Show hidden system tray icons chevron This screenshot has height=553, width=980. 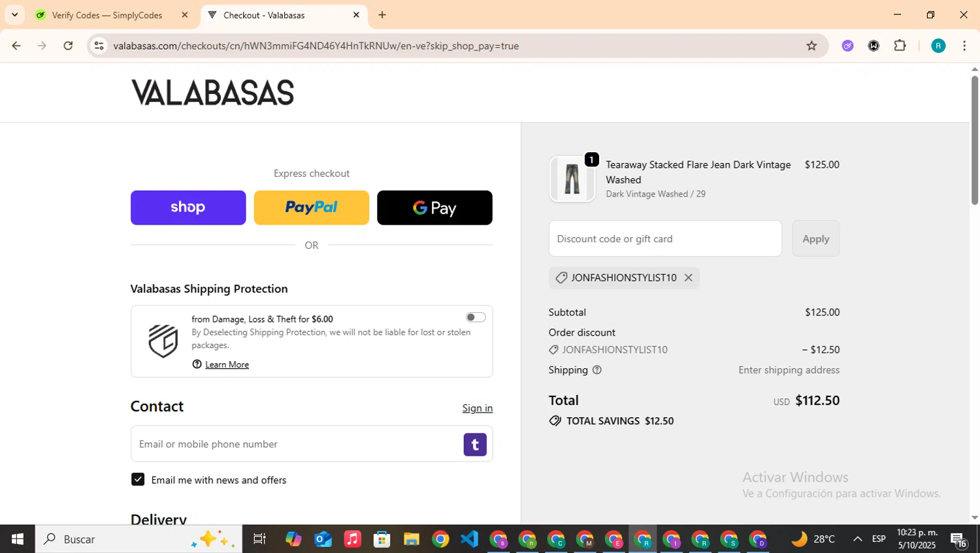pos(857,539)
